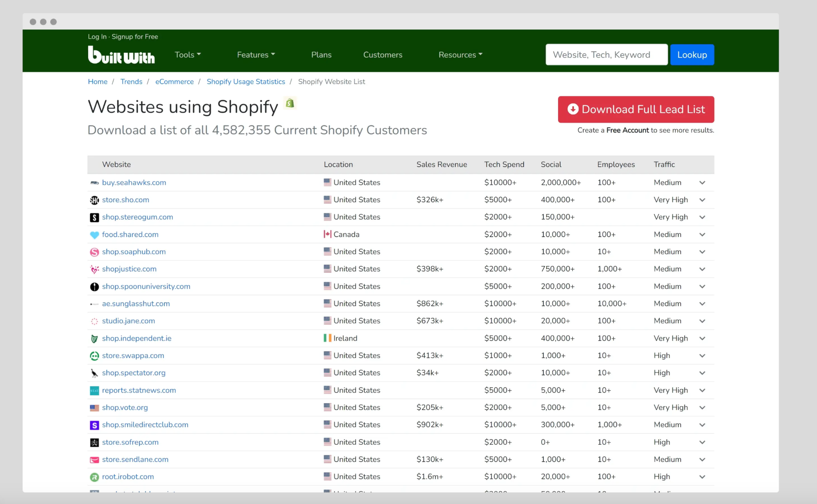Click the Download Full Lead List button
Image resolution: width=817 pixels, height=504 pixels.
click(636, 109)
